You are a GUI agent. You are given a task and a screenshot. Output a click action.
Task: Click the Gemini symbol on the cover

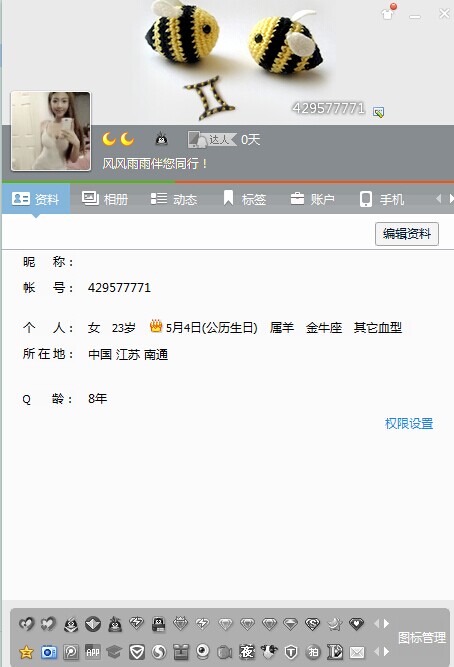[211, 97]
